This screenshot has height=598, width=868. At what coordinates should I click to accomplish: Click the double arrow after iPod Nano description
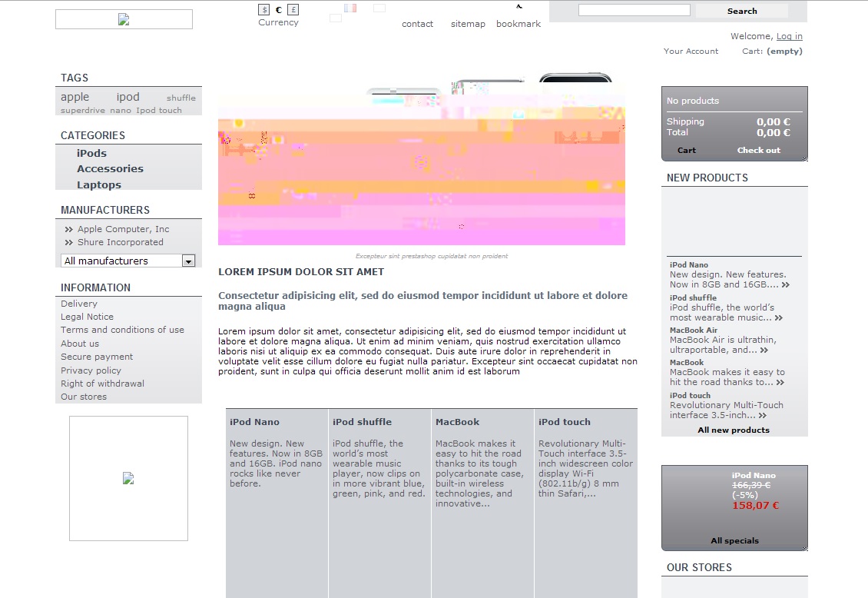[x=786, y=284]
